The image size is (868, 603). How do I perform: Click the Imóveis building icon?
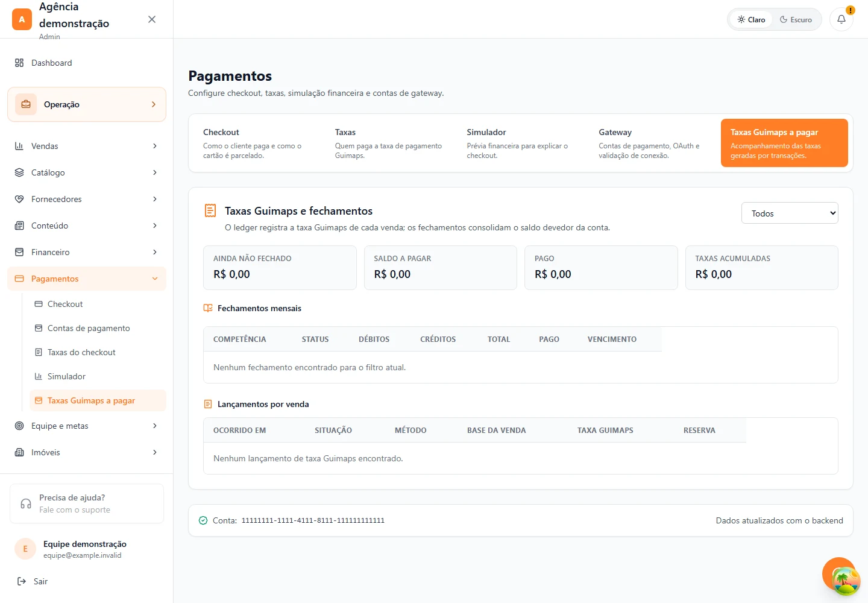19,452
